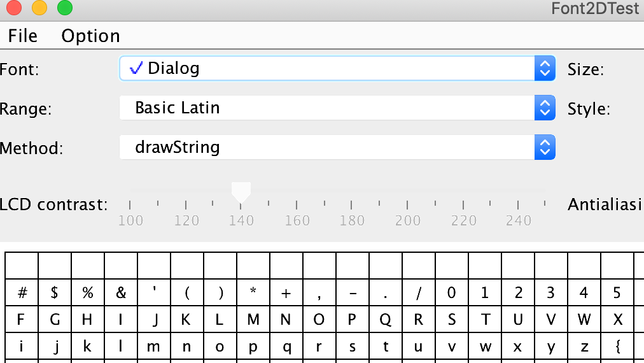Select the letter 'M' glyph cell
Screen dimensions: 644x363
[x=253, y=320]
